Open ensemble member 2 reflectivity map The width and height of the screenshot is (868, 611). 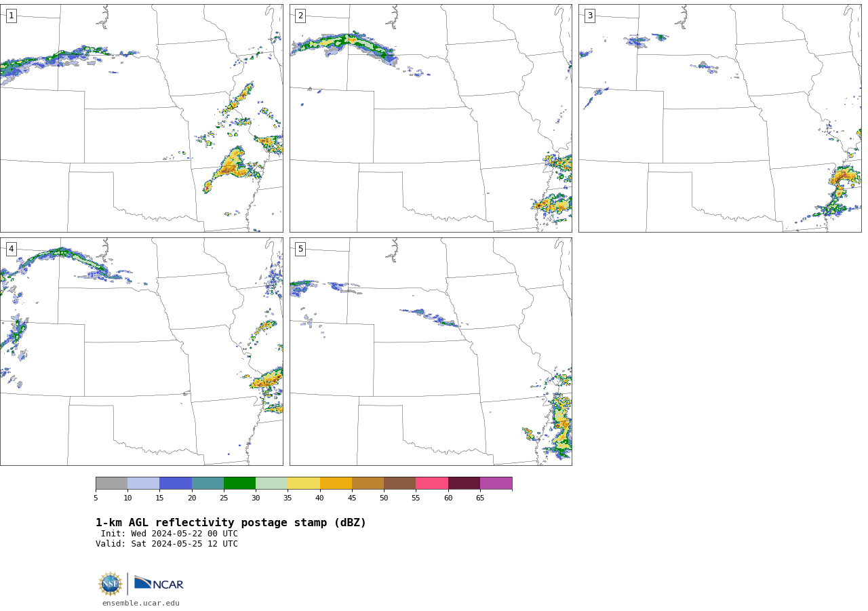pos(431,118)
